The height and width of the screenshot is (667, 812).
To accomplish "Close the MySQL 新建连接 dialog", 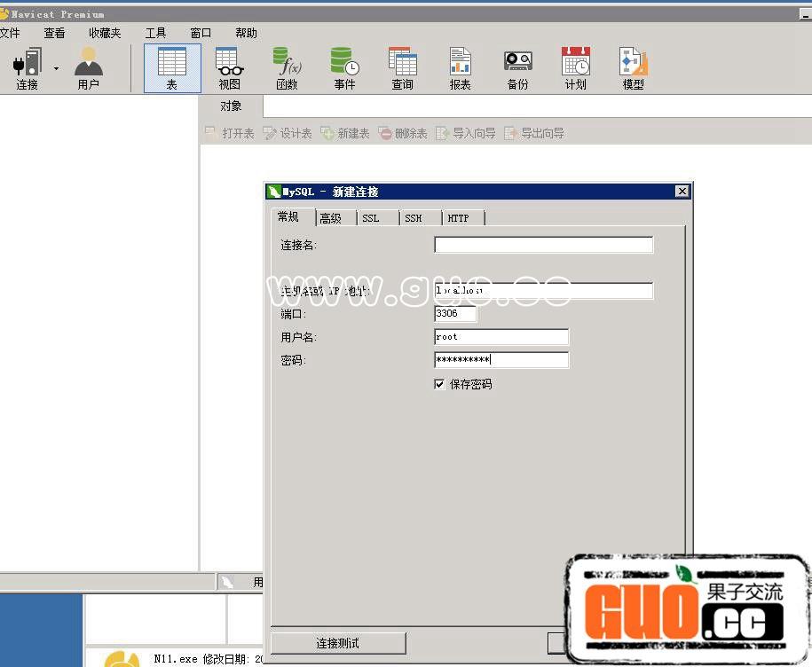I will coord(682,192).
